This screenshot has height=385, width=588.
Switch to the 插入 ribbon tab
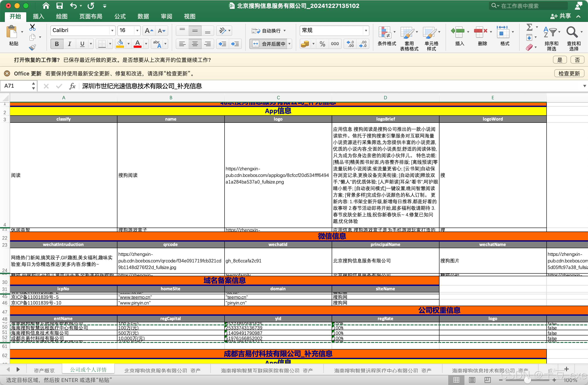pos(39,16)
